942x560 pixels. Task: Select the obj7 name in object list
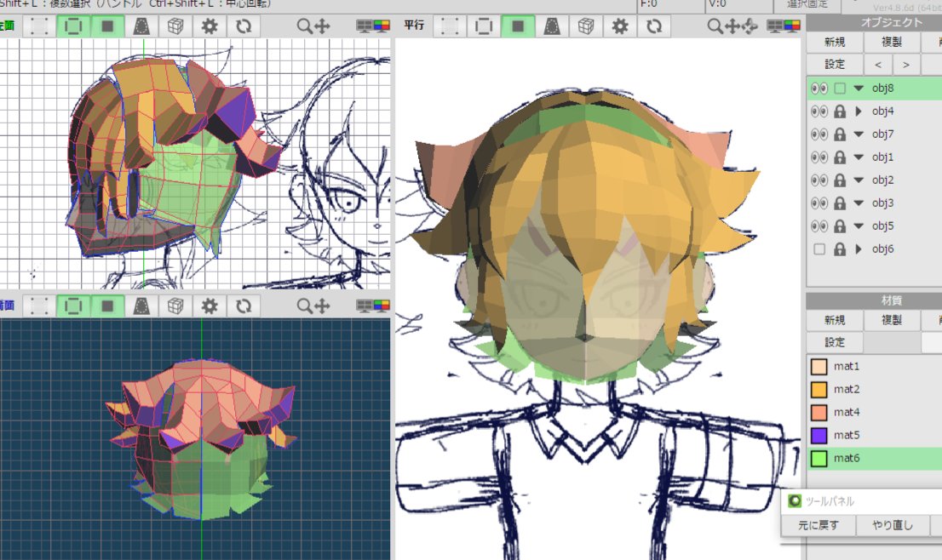(882, 134)
